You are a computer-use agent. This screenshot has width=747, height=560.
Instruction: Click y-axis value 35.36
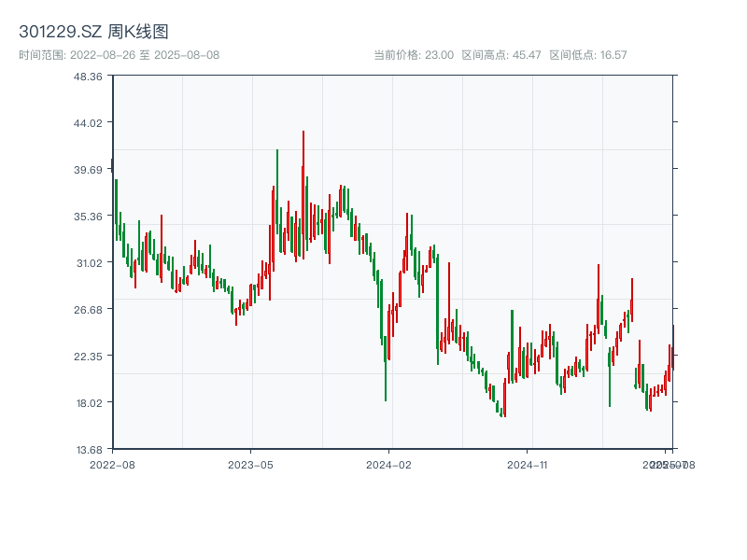coord(88,217)
